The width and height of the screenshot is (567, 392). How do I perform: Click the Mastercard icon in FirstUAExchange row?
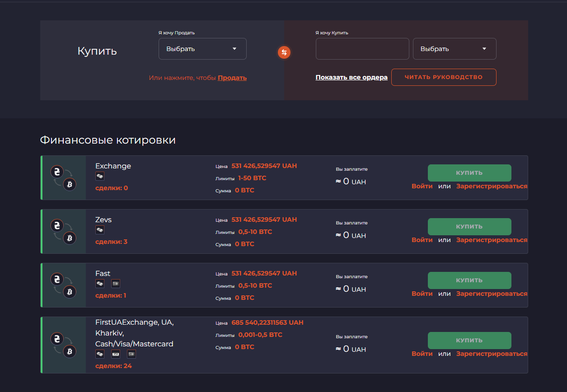(131, 354)
